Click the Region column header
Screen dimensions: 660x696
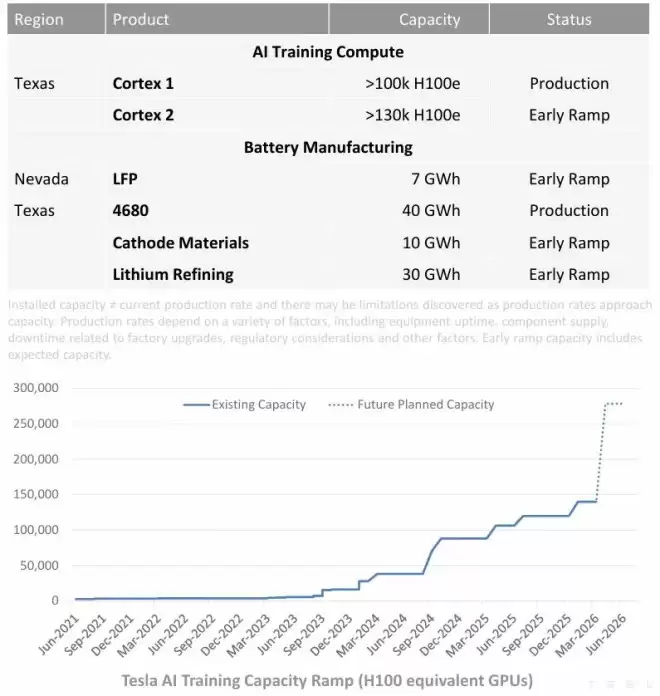(x=56, y=19)
